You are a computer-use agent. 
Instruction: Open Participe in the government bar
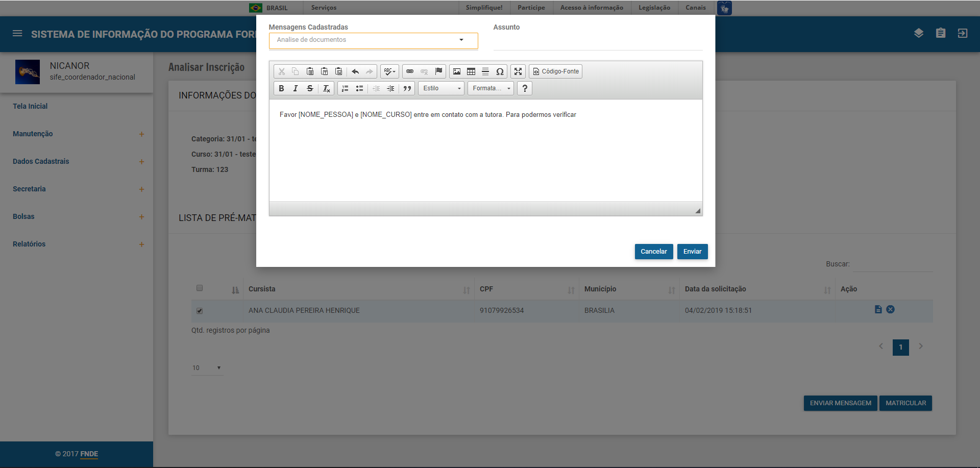[x=531, y=8]
